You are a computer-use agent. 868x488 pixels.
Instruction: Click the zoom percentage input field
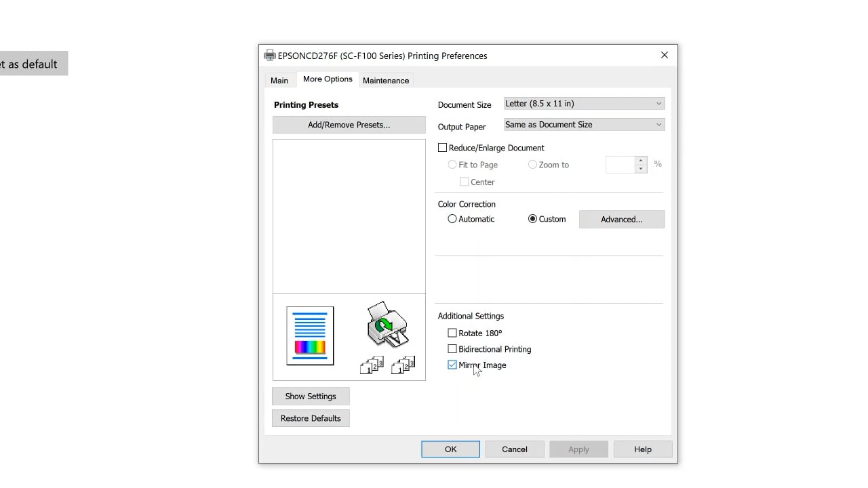point(620,165)
